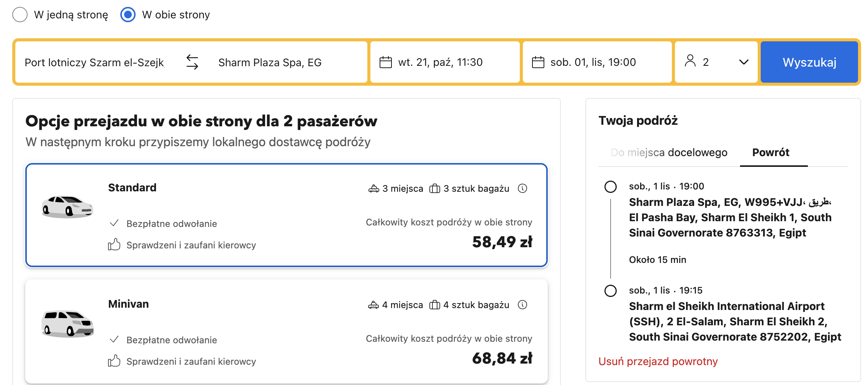
Task: Open the 'sob. 01, lis, 19:00' return picker
Action: click(593, 62)
